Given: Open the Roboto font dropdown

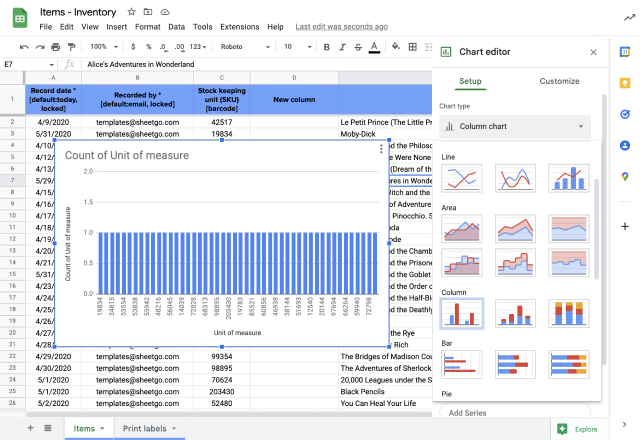Looking at the screenshot, I should 245,47.
